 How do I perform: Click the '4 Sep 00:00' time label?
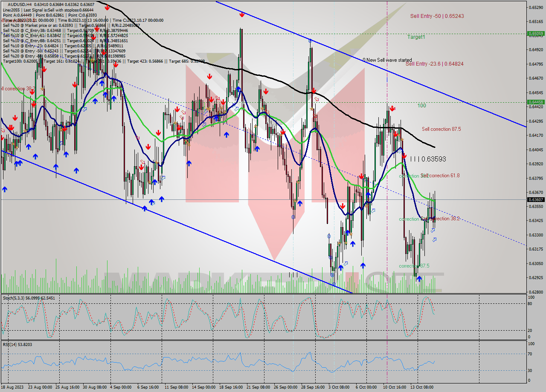[x=121, y=387]
